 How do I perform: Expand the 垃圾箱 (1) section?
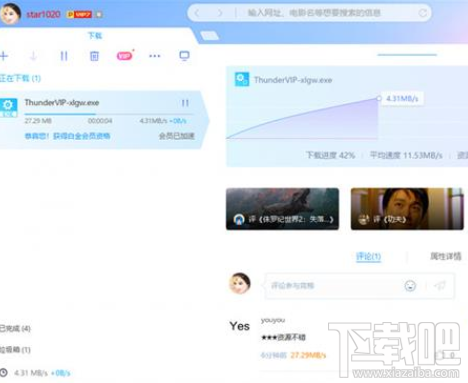[x=15, y=350]
